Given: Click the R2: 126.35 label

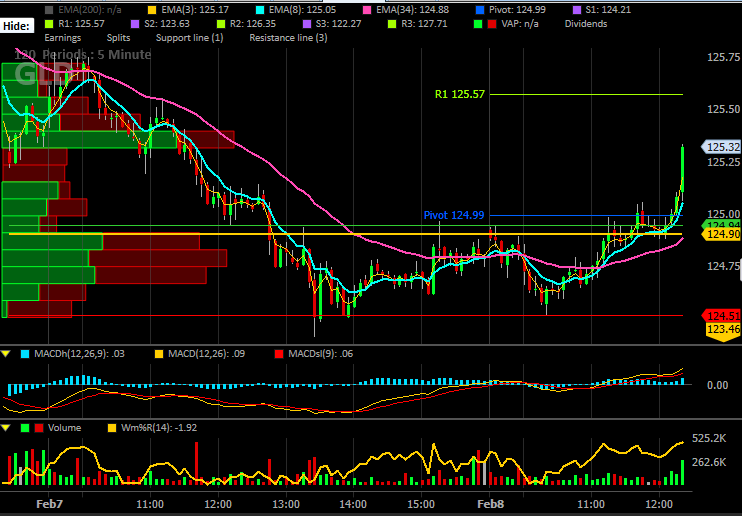Looking at the screenshot, I should [252, 24].
